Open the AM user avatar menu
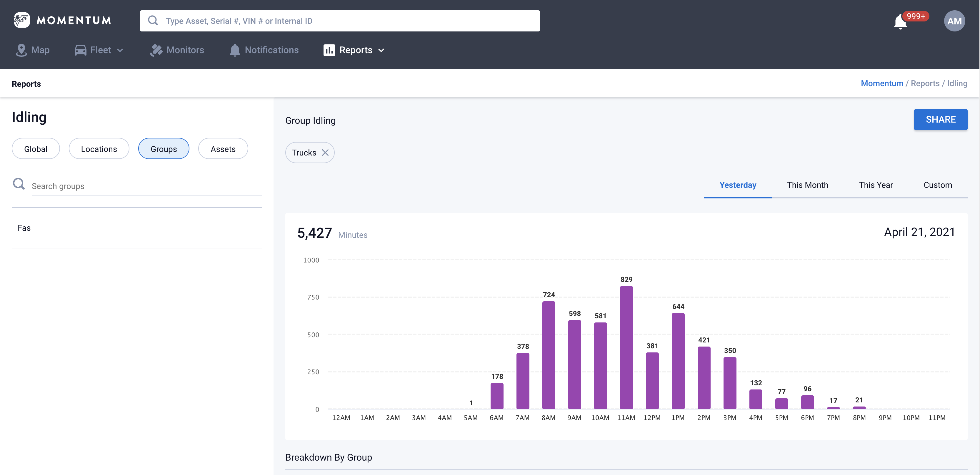980x475 pixels. (954, 21)
